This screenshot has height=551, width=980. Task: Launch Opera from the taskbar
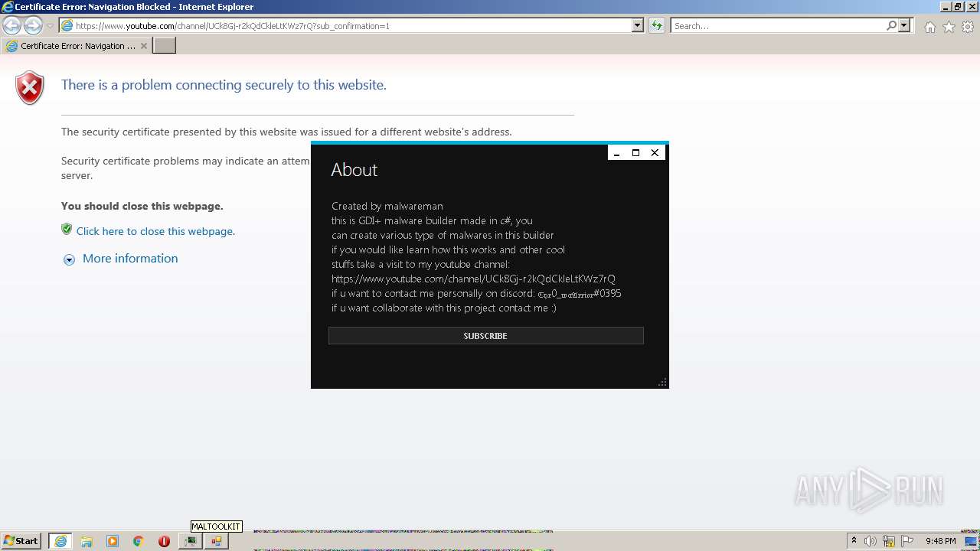[x=164, y=541]
